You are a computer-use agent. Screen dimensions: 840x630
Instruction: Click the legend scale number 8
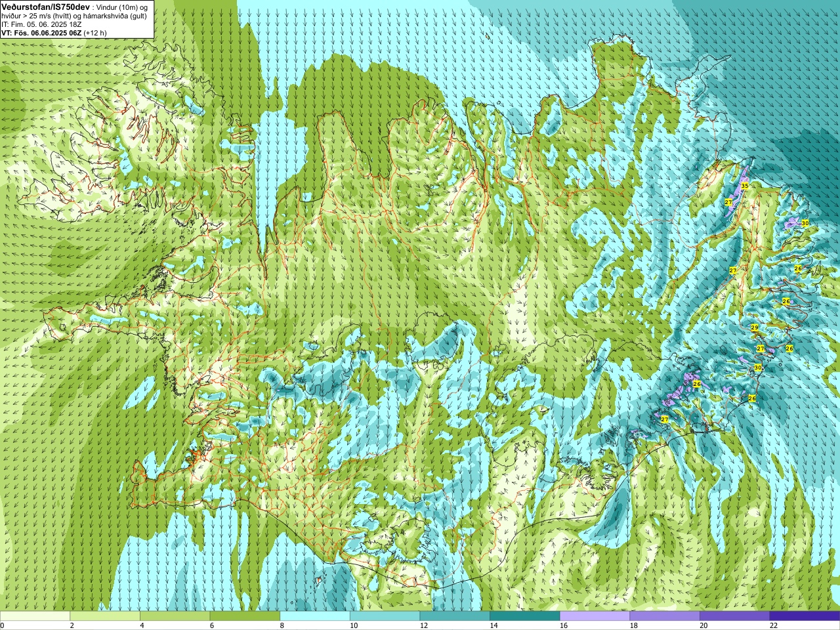[x=282, y=626]
